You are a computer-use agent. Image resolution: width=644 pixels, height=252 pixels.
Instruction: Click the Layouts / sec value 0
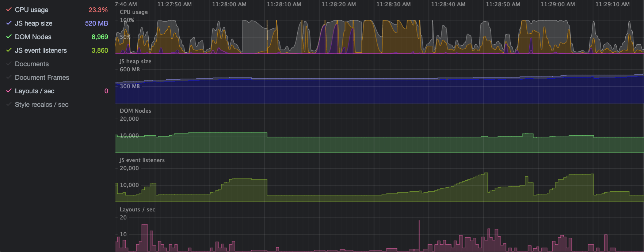pyautogui.click(x=106, y=91)
